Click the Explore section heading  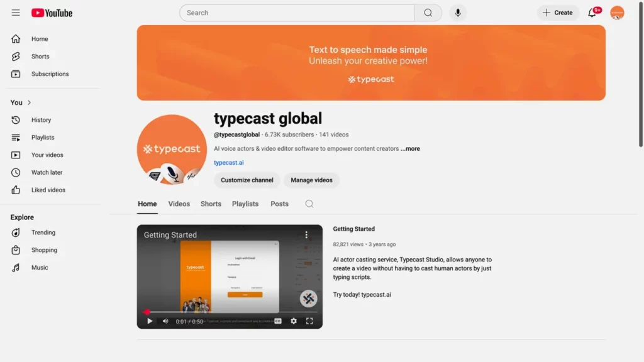coord(22,217)
